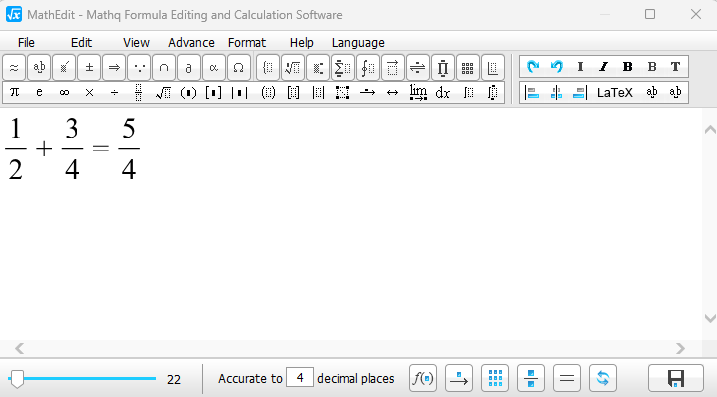Insert the multiplication sign
This screenshot has height=397, width=717.
(x=89, y=93)
